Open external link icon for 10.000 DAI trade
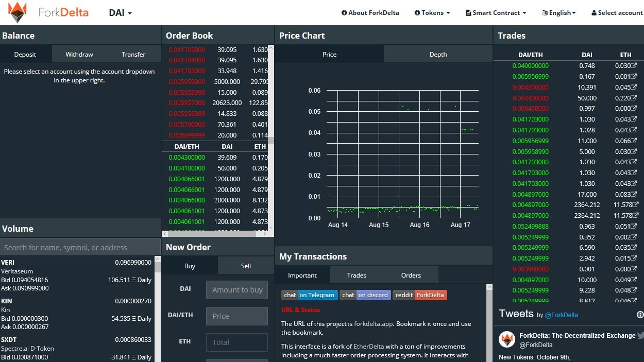This screenshot has height=362, width=644. coord(634,280)
